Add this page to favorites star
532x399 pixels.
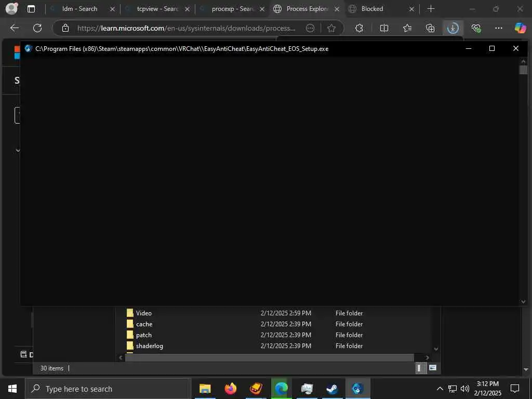coord(331,28)
